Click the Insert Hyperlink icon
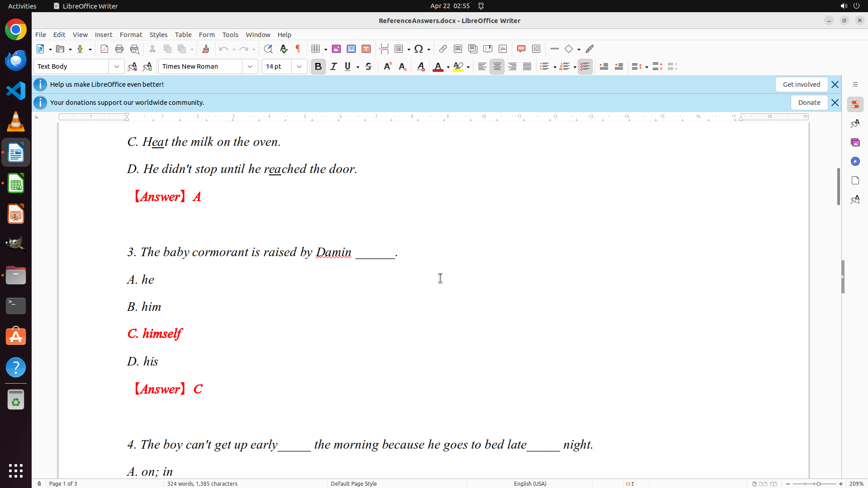 (x=443, y=49)
